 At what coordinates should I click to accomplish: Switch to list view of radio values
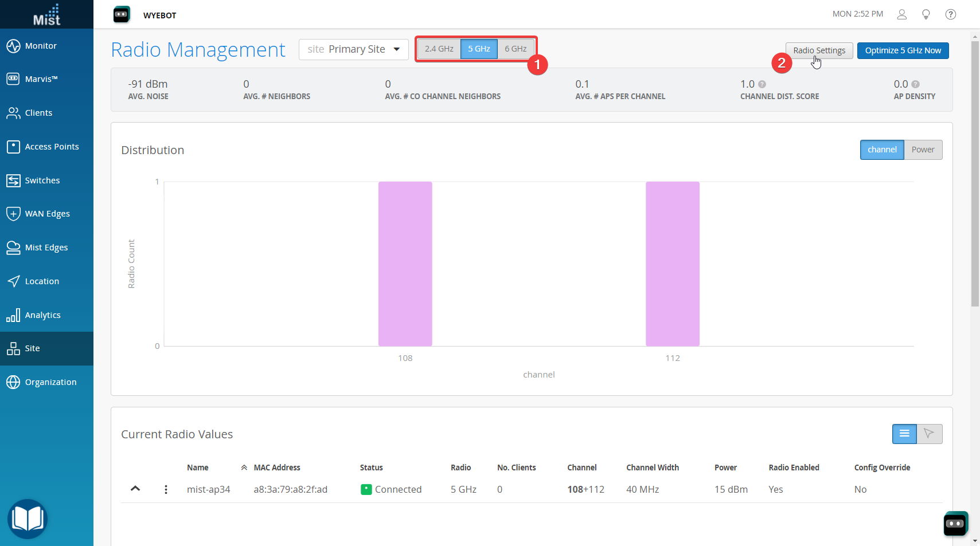click(904, 434)
